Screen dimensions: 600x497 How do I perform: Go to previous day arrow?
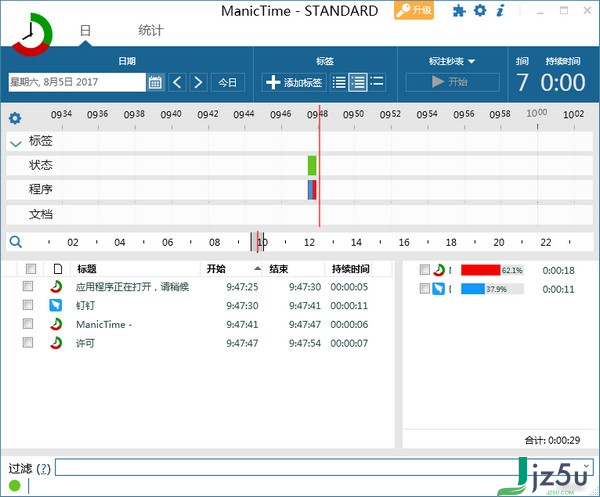[177, 82]
